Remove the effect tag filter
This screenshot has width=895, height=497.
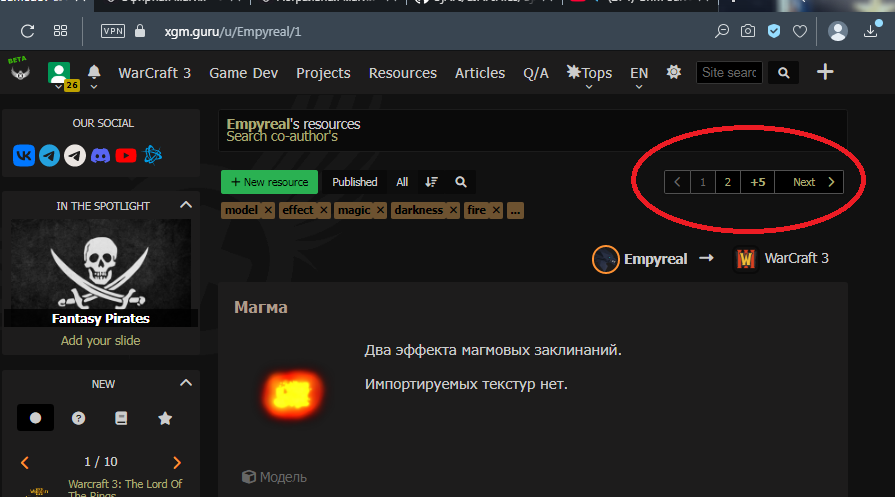click(324, 210)
